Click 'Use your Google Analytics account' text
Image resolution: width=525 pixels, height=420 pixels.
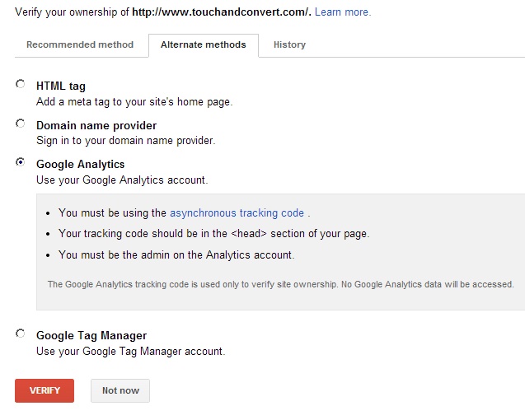click(122, 180)
